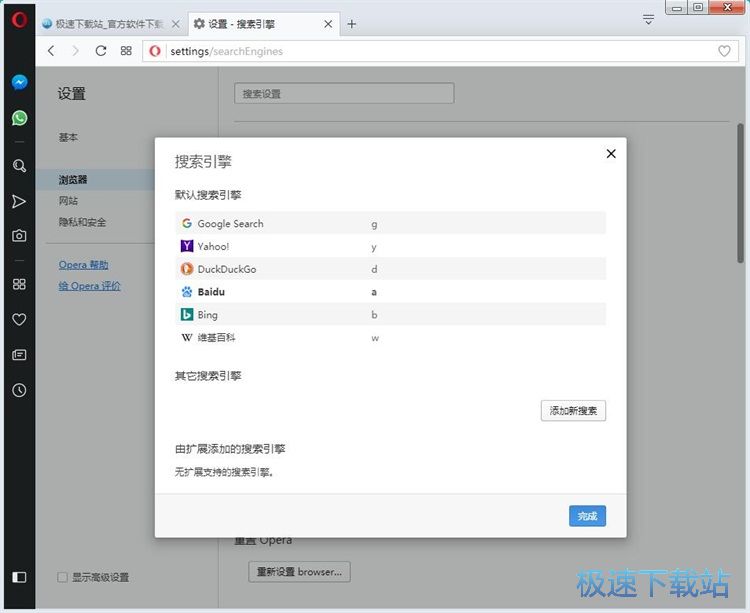
Task: Open the sidebar search icon
Action: [x=19, y=165]
